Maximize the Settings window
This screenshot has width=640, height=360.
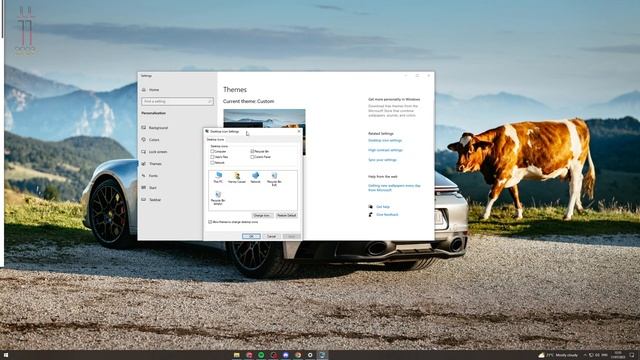pos(417,76)
